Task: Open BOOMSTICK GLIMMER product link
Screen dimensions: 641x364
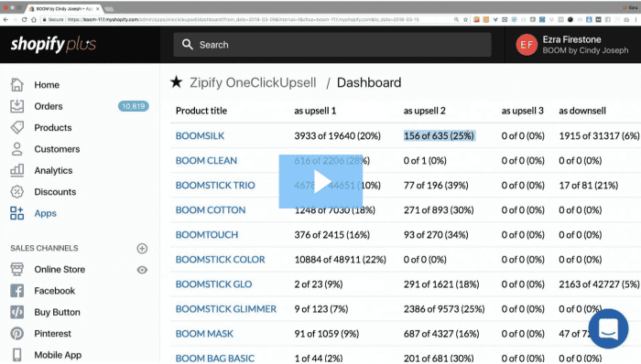Action: 225,309
